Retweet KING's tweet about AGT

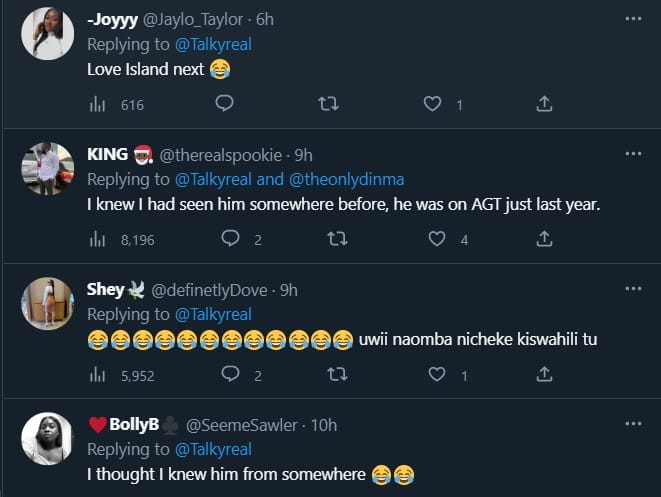pos(339,238)
